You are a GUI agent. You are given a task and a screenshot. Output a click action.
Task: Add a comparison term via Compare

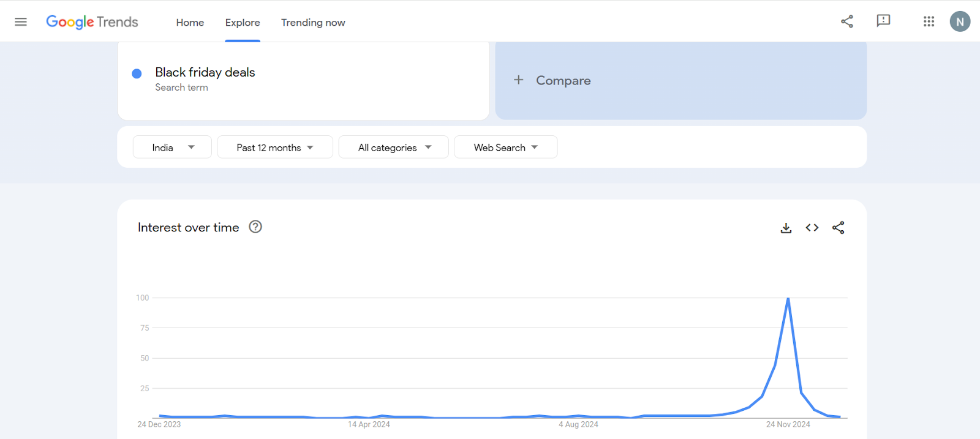pyautogui.click(x=681, y=80)
